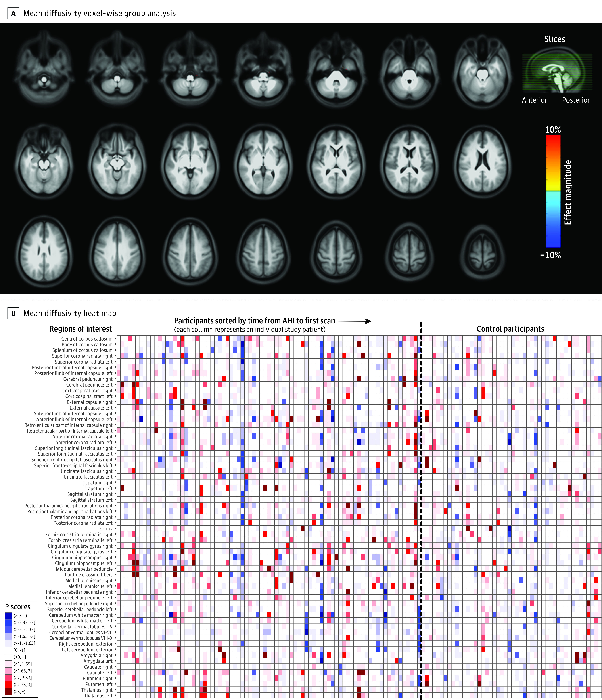The image size is (602, 700).
Task: Click 'Fornix cres stria terminalis left' label
Action: 80,540
